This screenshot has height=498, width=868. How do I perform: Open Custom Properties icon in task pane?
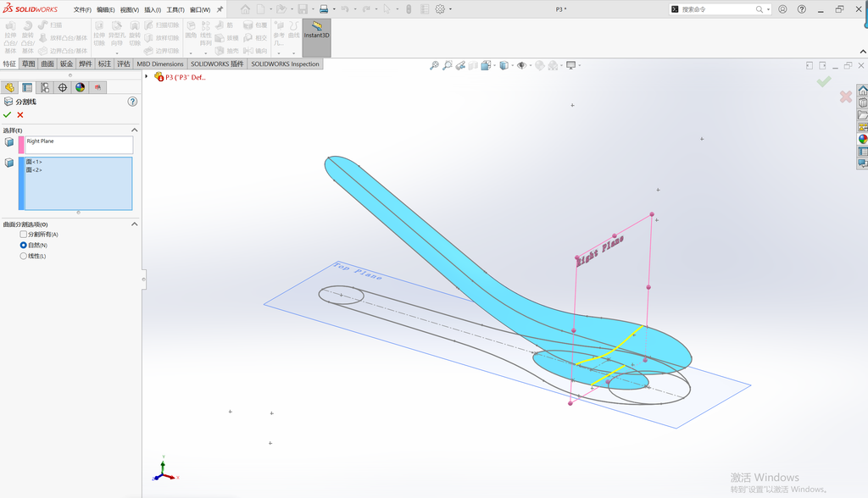[x=862, y=151]
